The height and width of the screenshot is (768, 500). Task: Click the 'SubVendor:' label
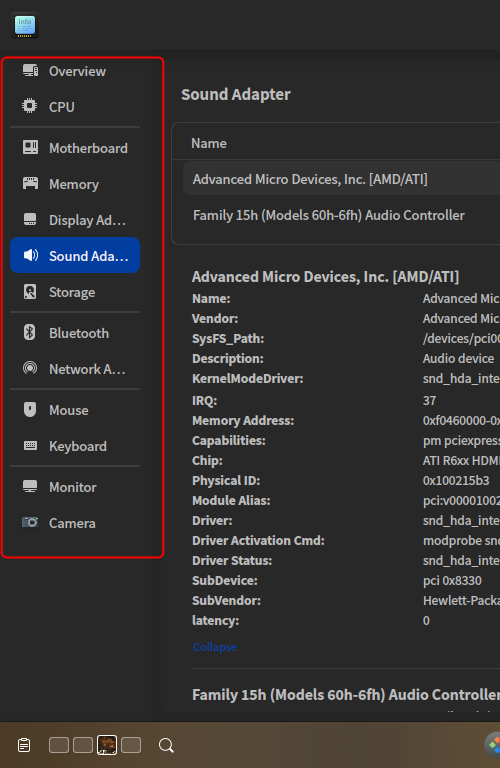tap(226, 600)
